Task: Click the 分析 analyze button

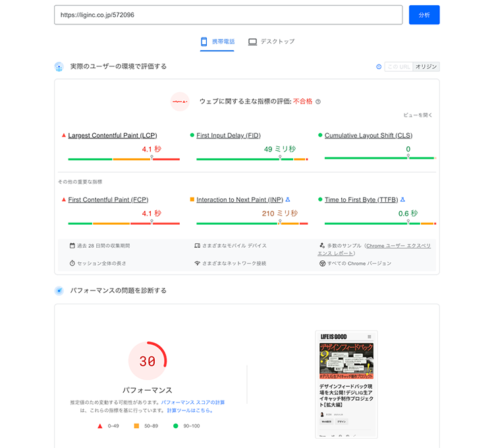Action: click(x=424, y=14)
